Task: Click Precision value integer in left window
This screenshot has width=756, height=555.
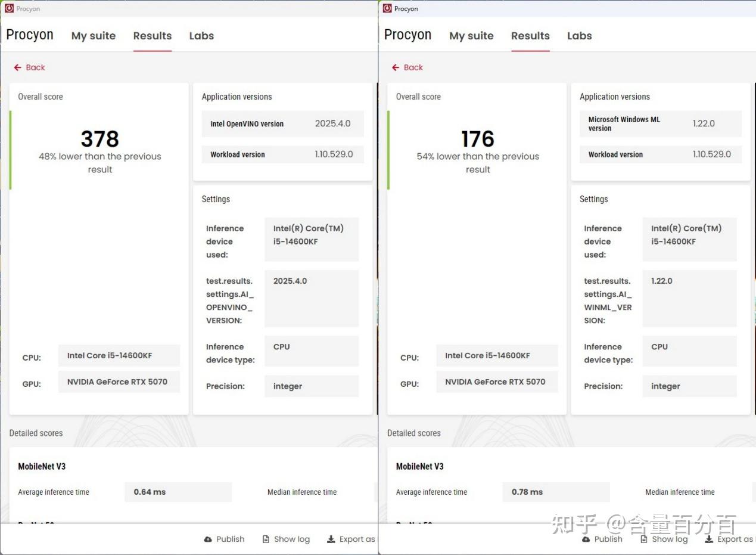Action: 312,386
